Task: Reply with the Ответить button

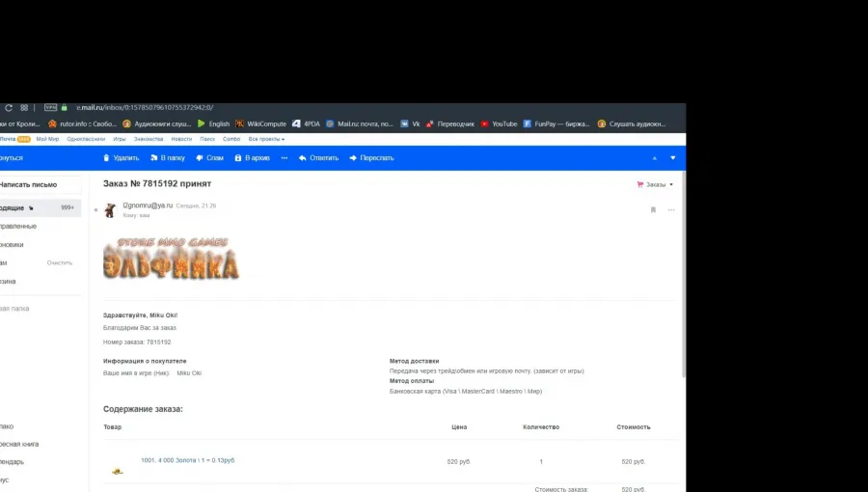Action: 319,158
